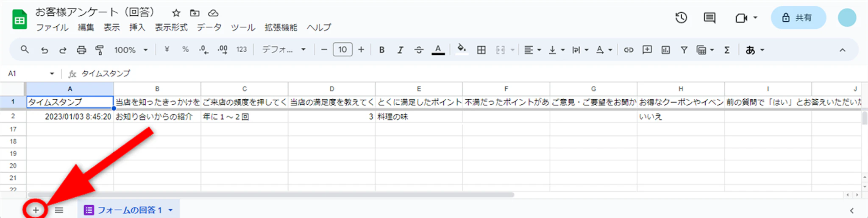Open the 100% zoom dropdown

pyautogui.click(x=131, y=50)
